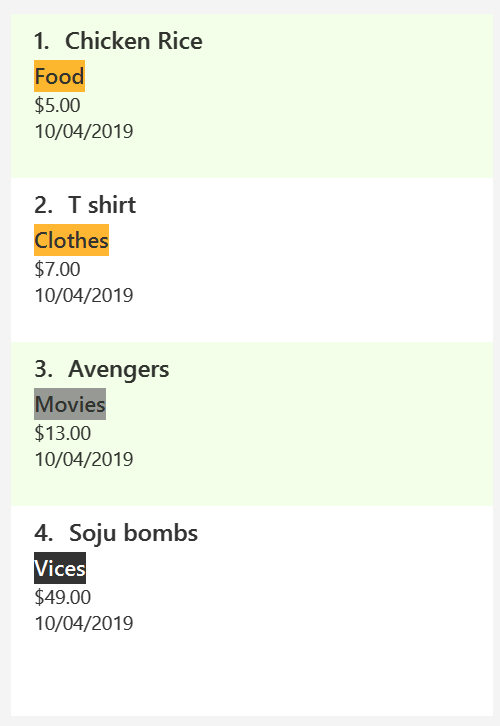Click index number 2 beside T shirt

point(44,205)
